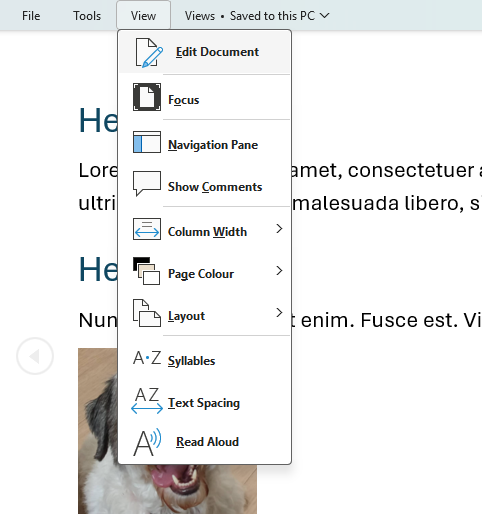
Task: Click the Show Comments speech bubble icon
Action: tap(147, 184)
